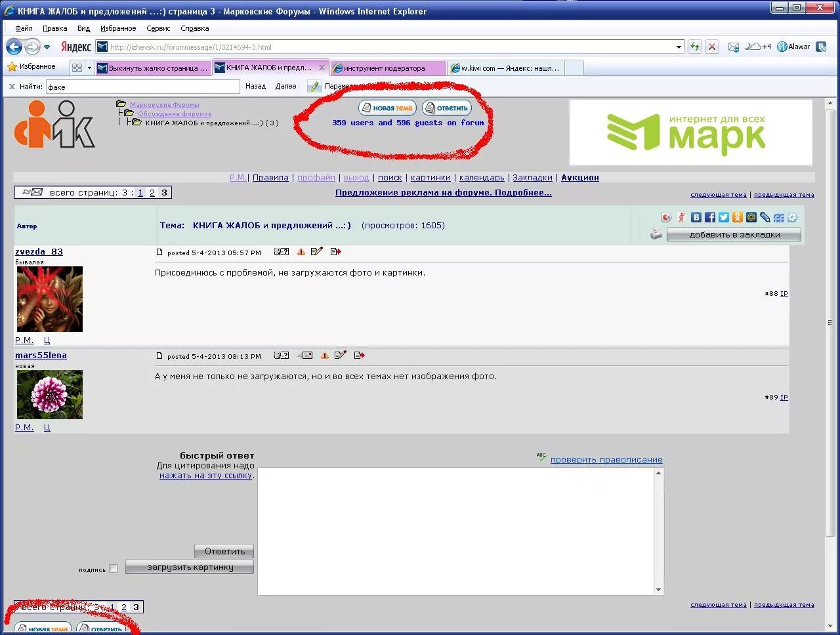Share topic via Mail.ru @ icon
The image size is (840, 635).
pyautogui.click(x=751, y=217)
